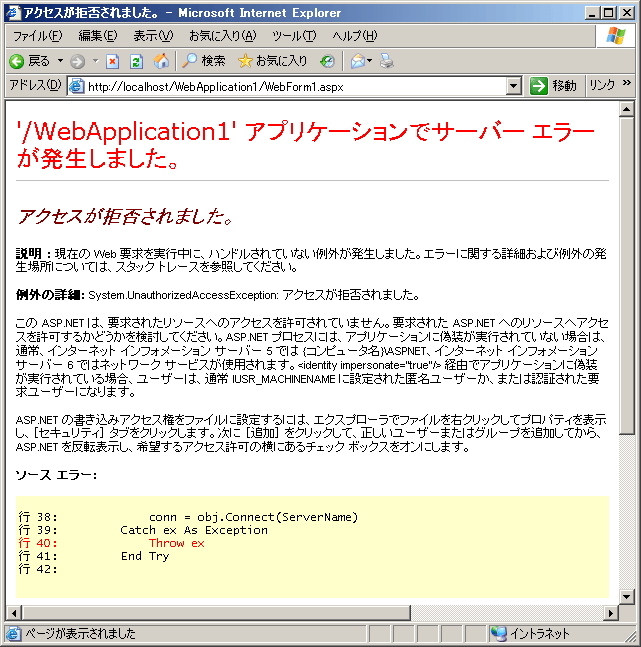Click the Favorites (お気に入り) star button

(x=273, y=61)
